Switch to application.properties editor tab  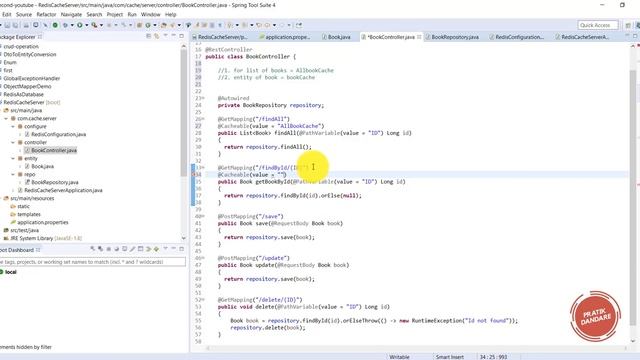[x=284, y=37]
